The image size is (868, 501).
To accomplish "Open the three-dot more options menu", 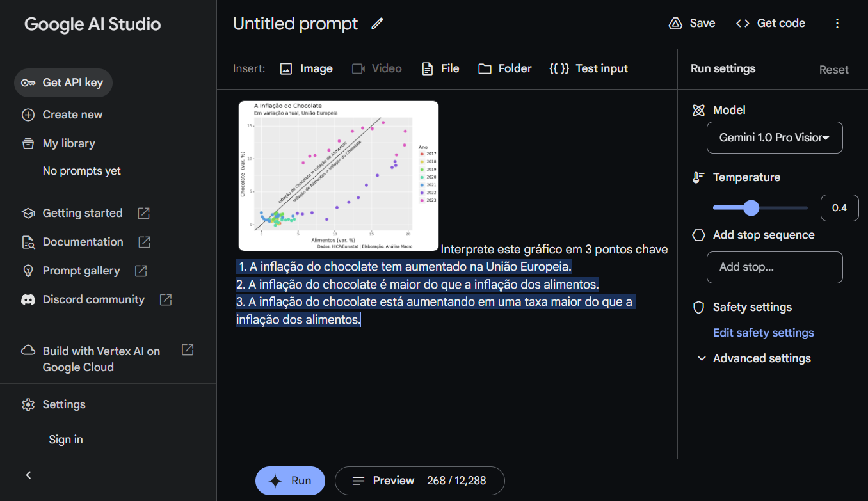I will [x=837, y=24].
